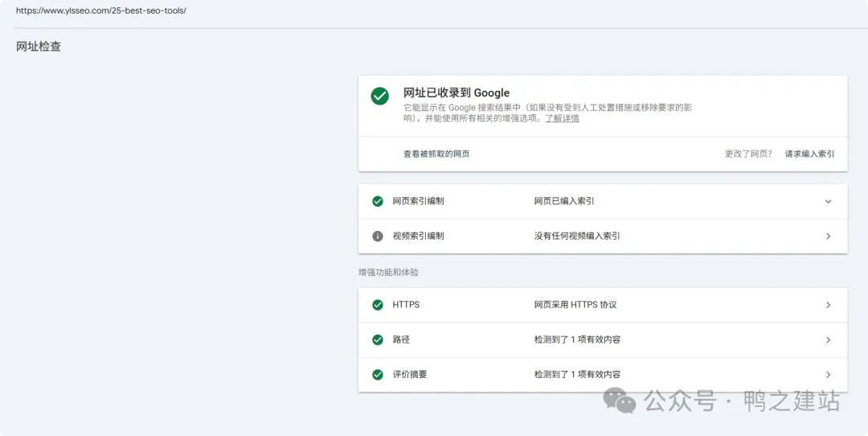
Task: Click the 更改了网页? text
Action: click(x=748, y=154)
